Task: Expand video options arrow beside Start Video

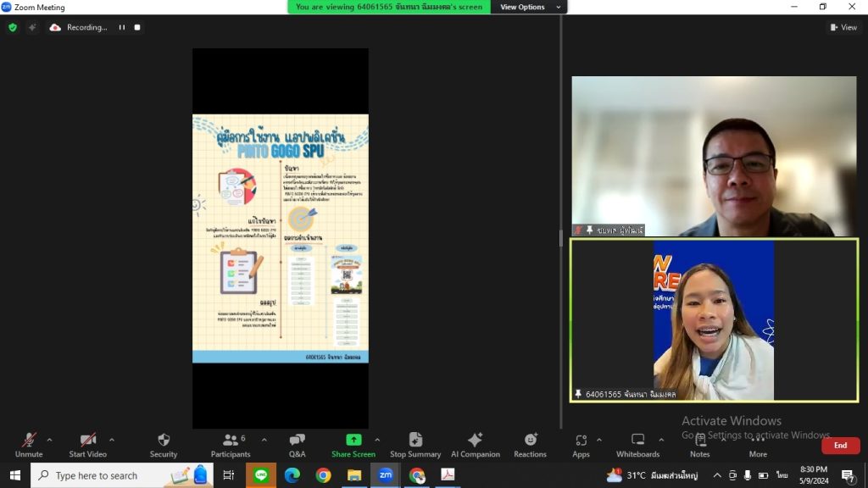Action: (112, 441)
